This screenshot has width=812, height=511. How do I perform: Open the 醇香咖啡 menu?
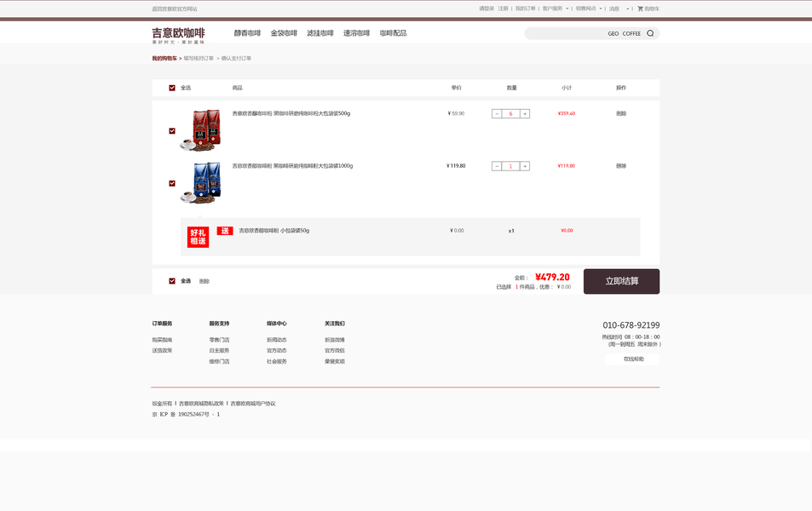[248, 33]
